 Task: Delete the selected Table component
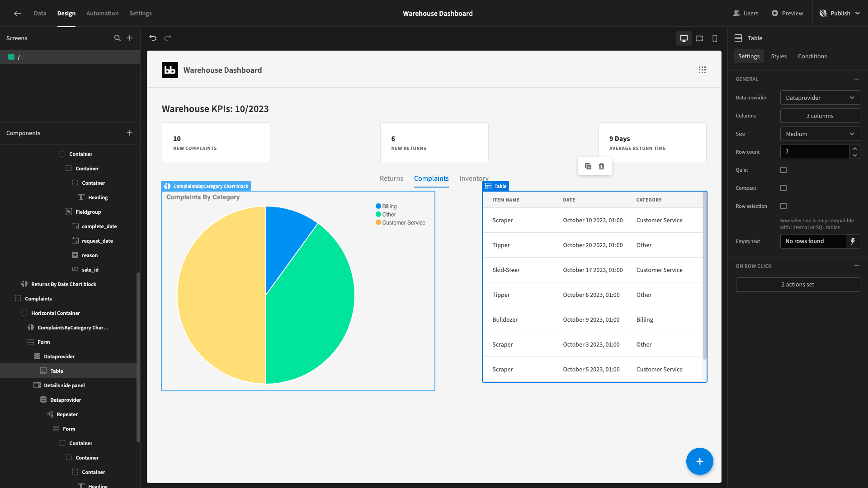coord(602,166)
